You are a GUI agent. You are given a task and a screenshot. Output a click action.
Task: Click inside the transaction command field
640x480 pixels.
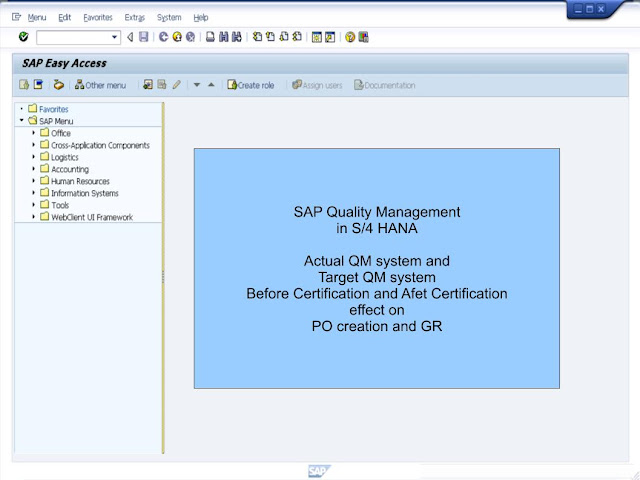click(x=73, y=38)
